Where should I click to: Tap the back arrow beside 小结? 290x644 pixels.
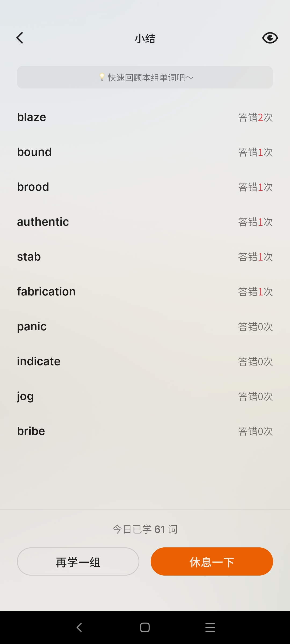coord(20,38)
